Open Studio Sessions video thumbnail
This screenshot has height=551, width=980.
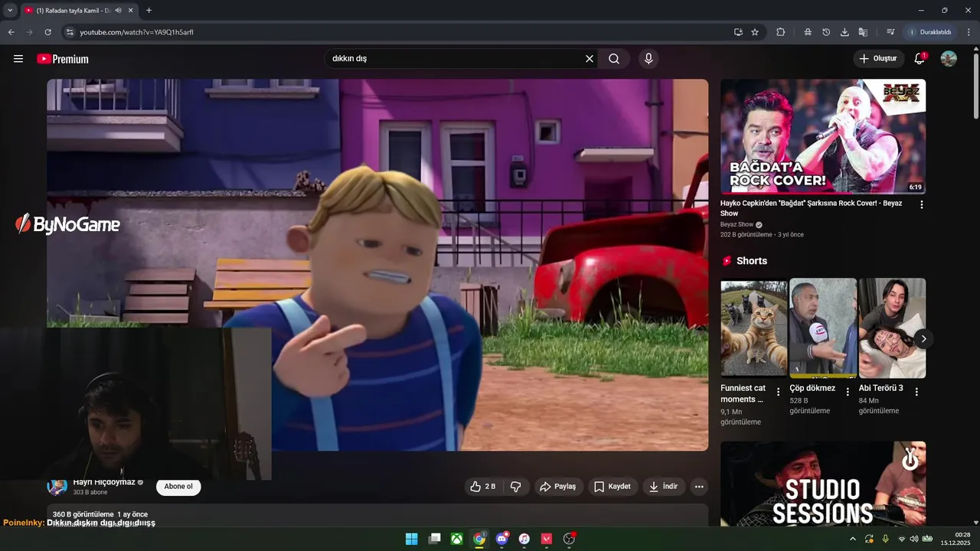tap(823, 484)
